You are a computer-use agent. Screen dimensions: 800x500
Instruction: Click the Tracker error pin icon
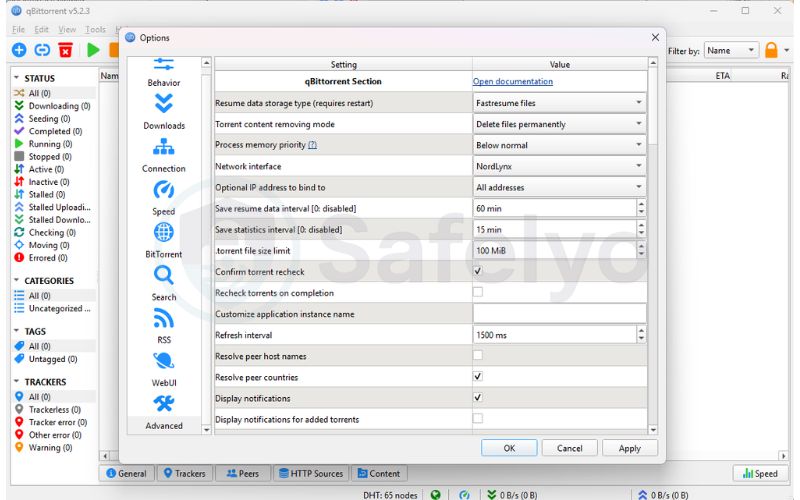point(19,422)
